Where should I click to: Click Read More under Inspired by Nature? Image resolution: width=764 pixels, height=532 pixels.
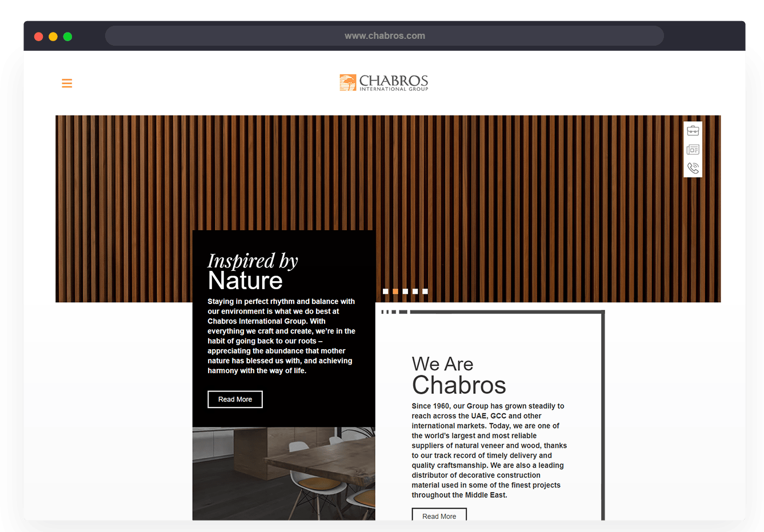point(235,399)
